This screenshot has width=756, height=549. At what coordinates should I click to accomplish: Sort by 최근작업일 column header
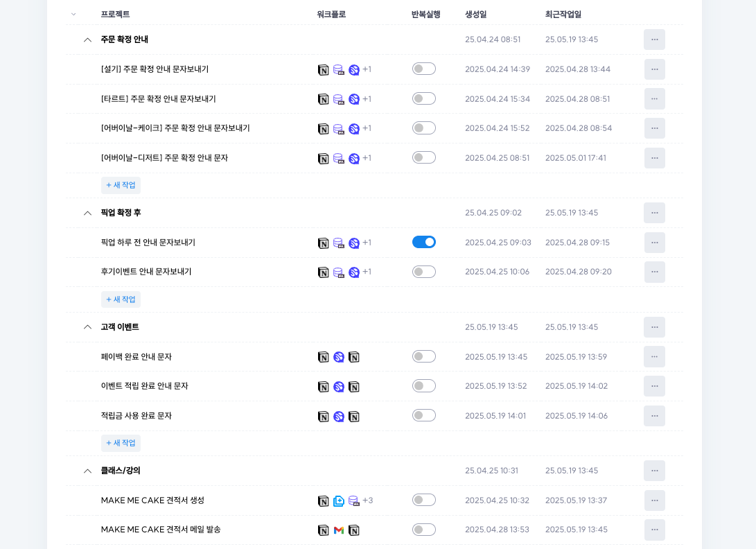pos(563,15)
